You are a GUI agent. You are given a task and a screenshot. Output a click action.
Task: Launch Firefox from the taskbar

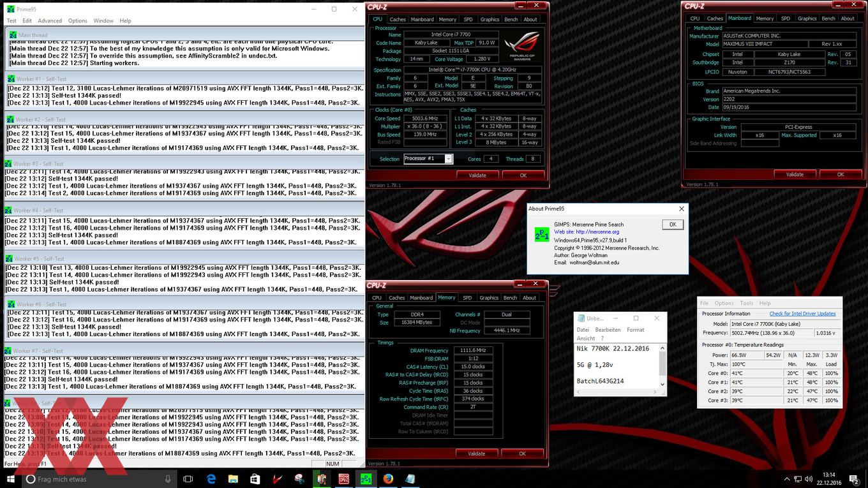[388, 479]
